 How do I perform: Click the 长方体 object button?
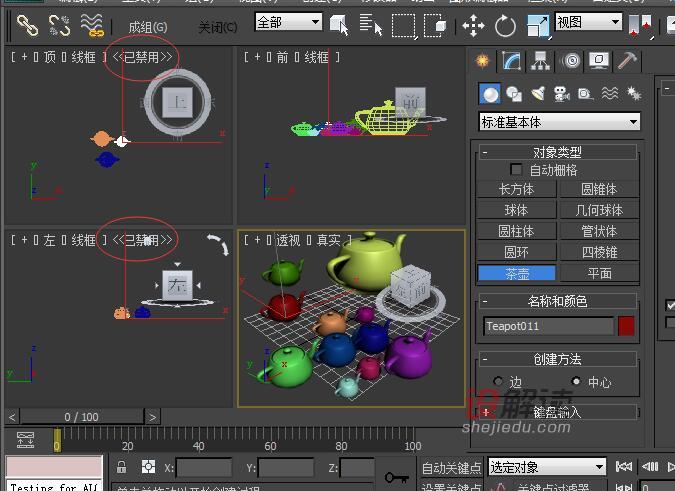coord(516,189)
